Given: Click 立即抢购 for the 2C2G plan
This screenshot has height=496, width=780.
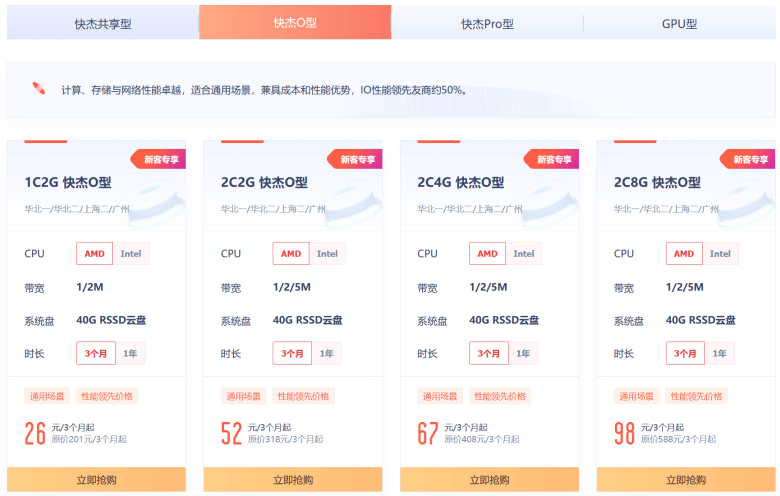Looking at the screenshot, I should (x=293, y=480).
